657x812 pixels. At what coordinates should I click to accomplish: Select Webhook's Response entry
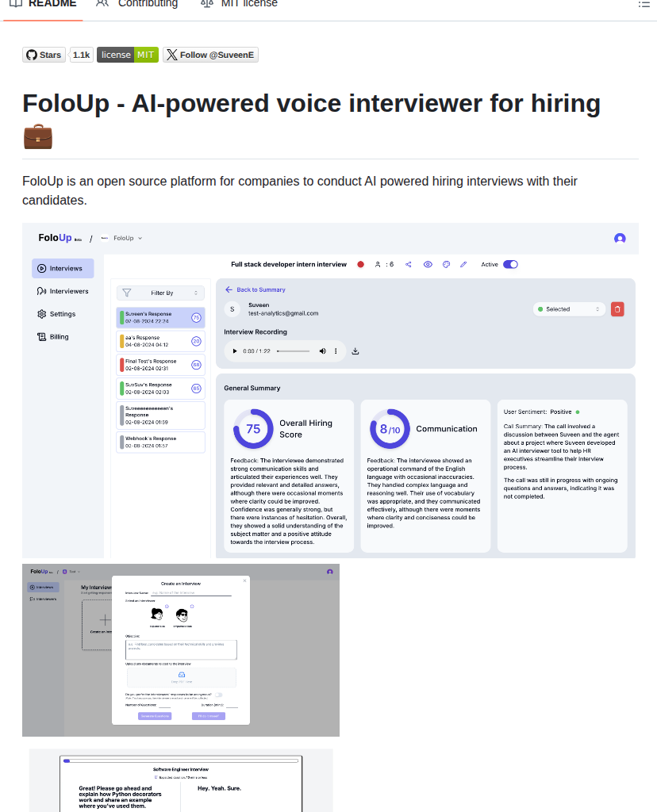click(160, 442)
